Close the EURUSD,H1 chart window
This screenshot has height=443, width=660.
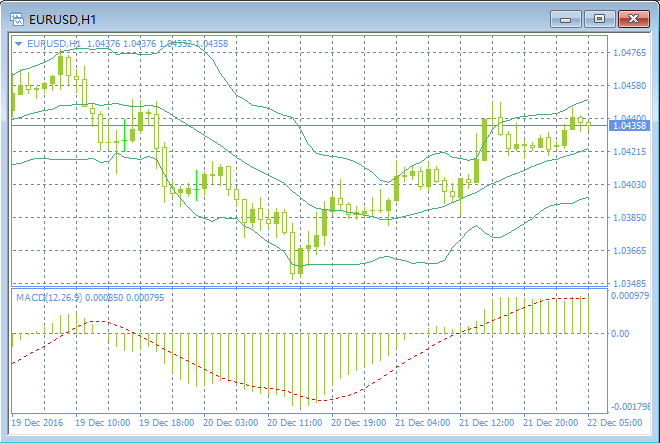(633, 19)
